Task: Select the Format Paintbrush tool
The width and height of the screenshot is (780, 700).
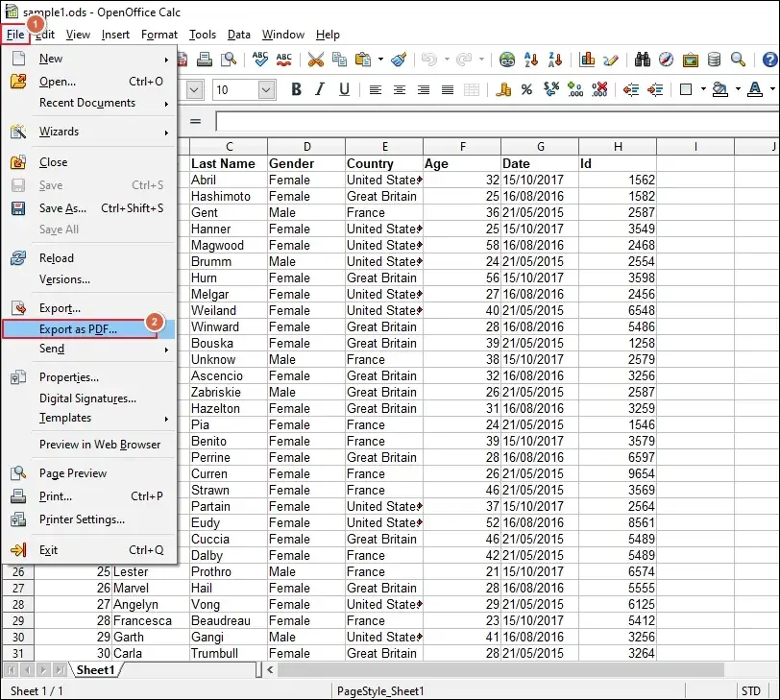Action: tap(399, 60)
